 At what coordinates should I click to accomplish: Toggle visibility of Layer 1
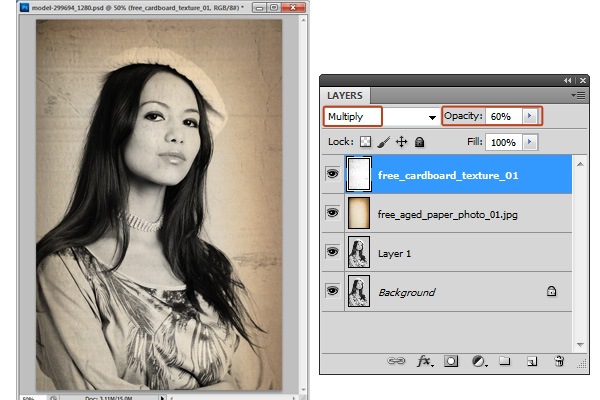333,251
